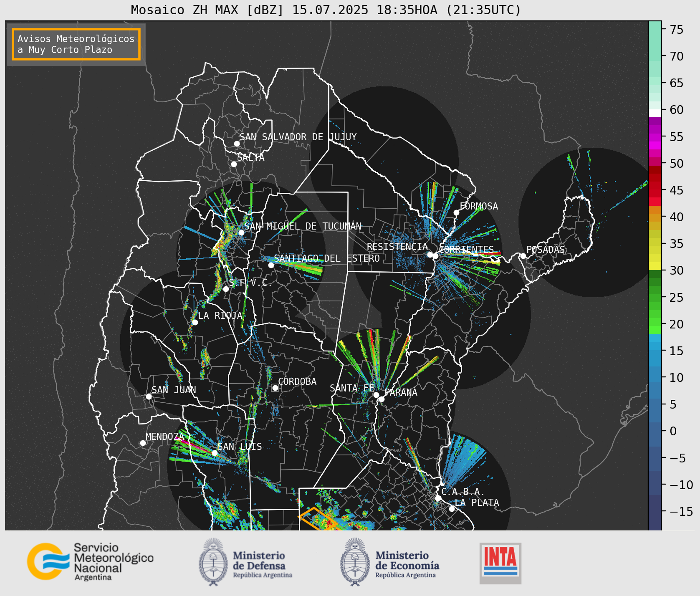This screenshot has width=700, height=596.
Task: Click the SANTIAGO DEL ESTERO marker dot
Action: (271, 265)
